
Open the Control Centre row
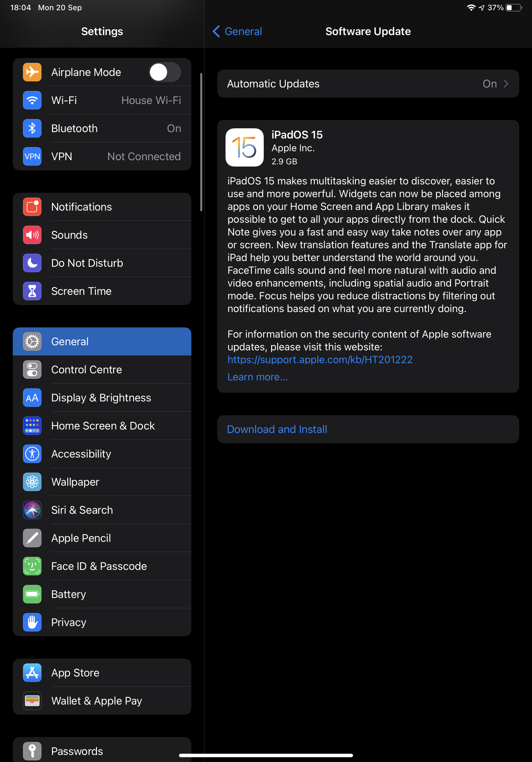click(x=102, y=370)
